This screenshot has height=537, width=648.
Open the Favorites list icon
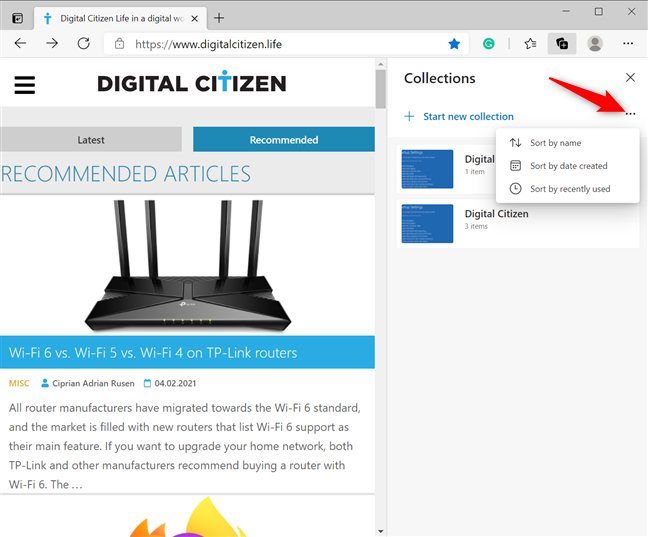[x=530, y=43]
